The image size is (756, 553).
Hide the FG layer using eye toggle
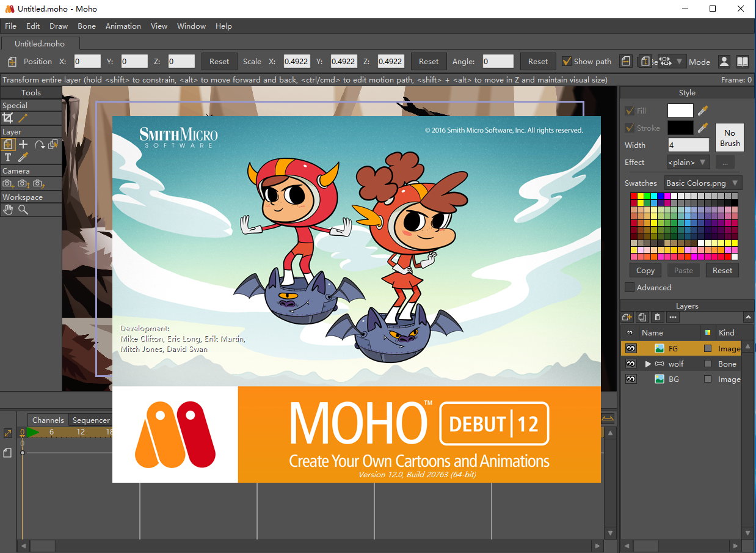click(x=631, y=348)
